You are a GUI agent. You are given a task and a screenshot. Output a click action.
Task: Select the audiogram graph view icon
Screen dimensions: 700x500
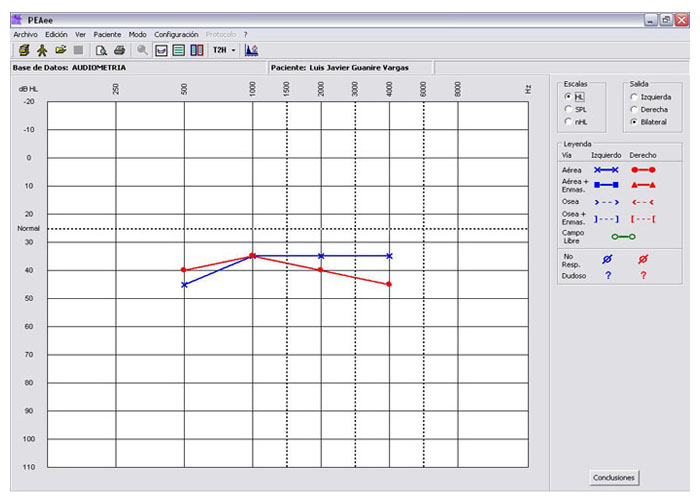[x=161, y=49]
